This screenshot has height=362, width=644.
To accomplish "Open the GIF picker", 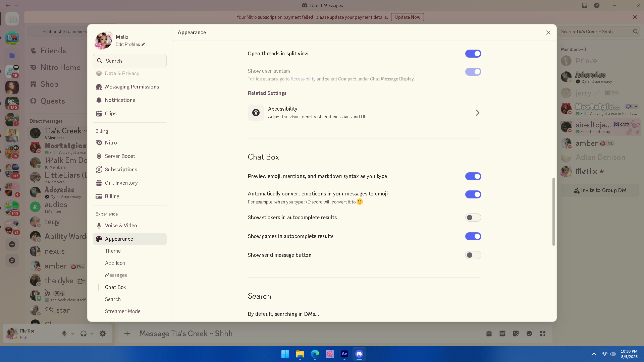I will (502, 334).
